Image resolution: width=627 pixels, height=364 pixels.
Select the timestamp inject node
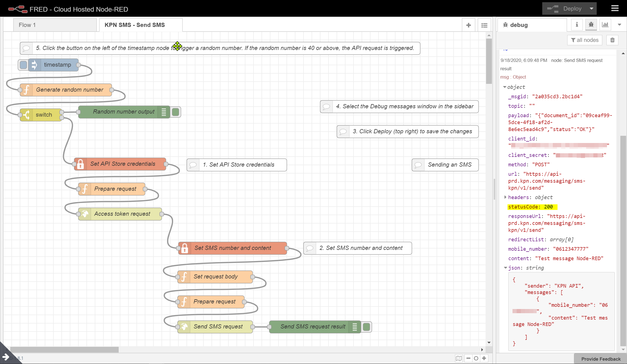click(x=53, y=65)
